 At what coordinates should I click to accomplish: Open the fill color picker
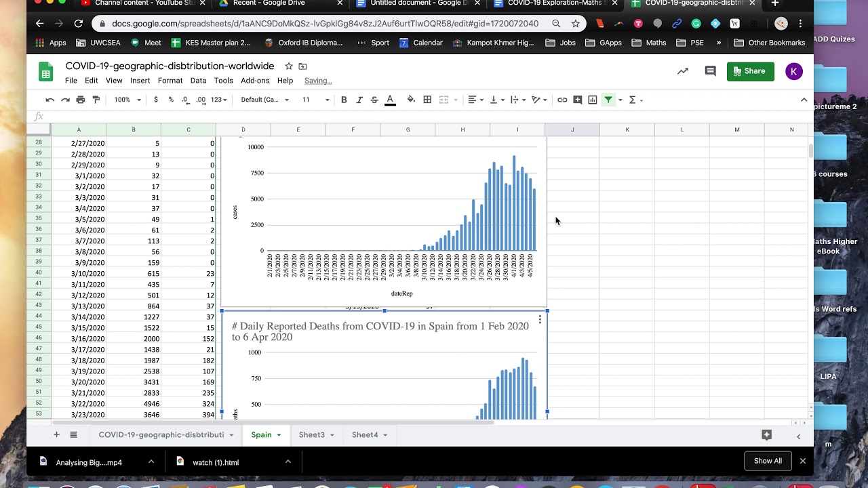(x=411, y=100)
